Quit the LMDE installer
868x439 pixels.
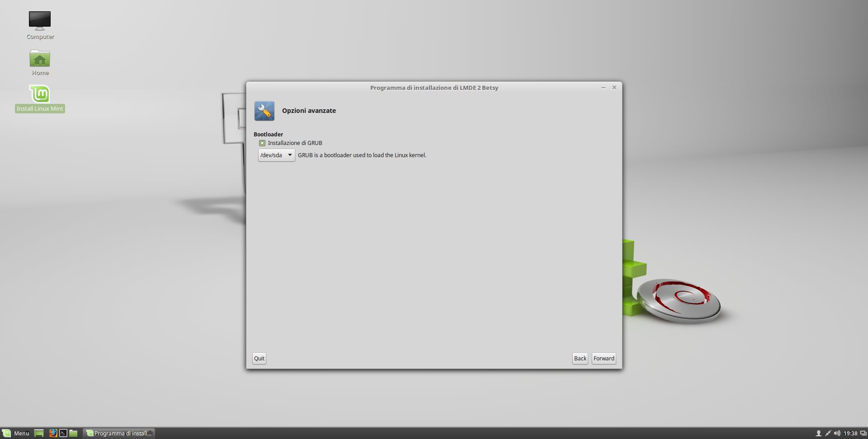click(259, 358)
